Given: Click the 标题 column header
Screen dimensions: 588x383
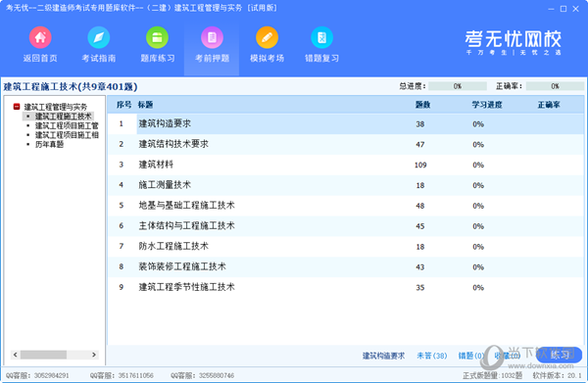Looking at the screenshot, I should tap(145, 105).
